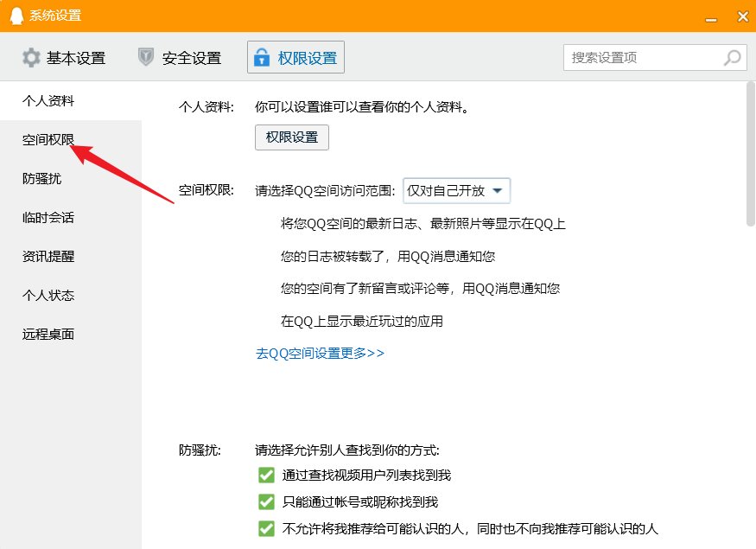Choose 资讯提醒 in the sidebar
Image resolution: width=756 pixels, height=549 pixels.
pos(71,257)
